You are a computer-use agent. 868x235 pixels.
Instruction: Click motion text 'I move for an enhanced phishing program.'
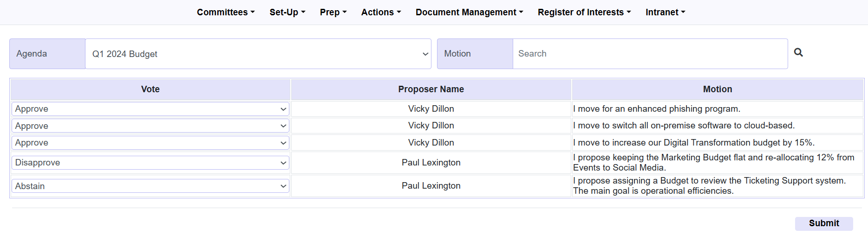(657, 109)
